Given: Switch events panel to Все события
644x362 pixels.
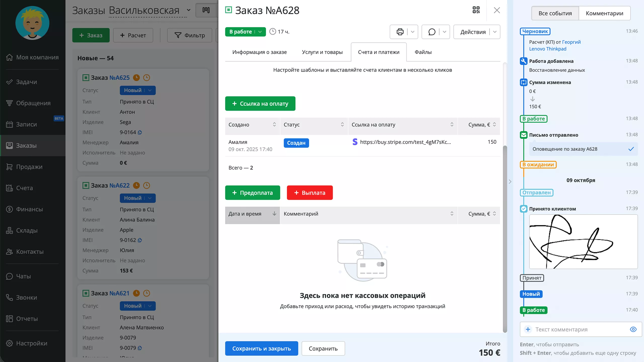Looking at the screenshot, I should pos(555,13).
